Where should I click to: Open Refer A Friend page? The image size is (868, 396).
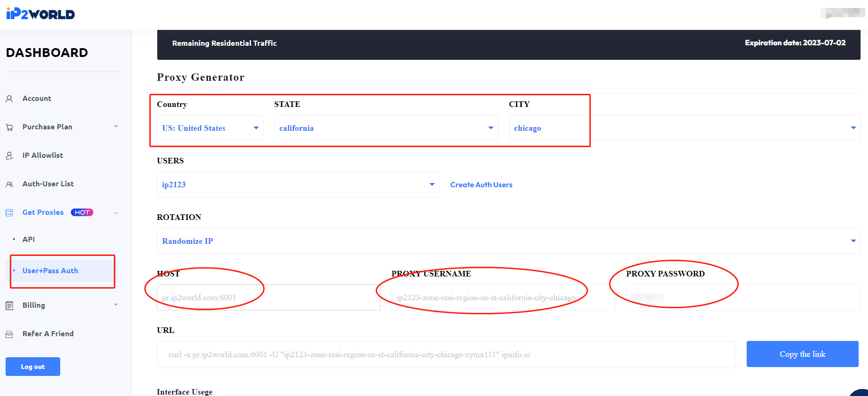(48, 334)
